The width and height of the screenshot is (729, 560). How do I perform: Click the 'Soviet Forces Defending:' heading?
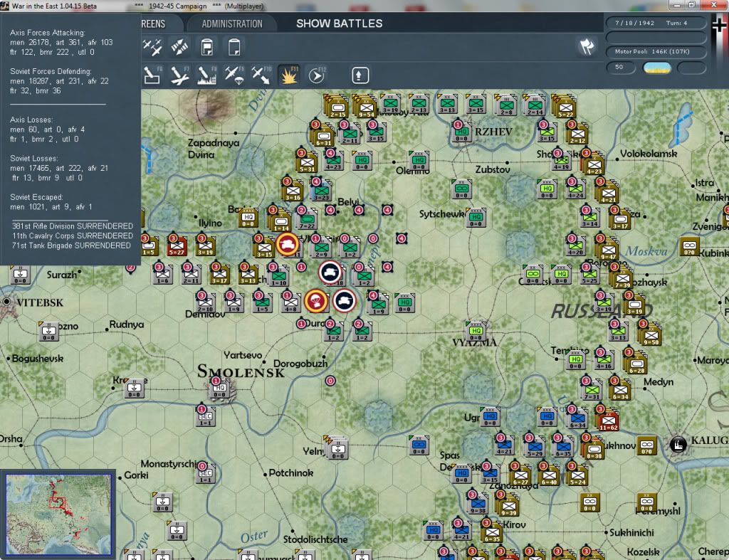click(x=51, y=71)
